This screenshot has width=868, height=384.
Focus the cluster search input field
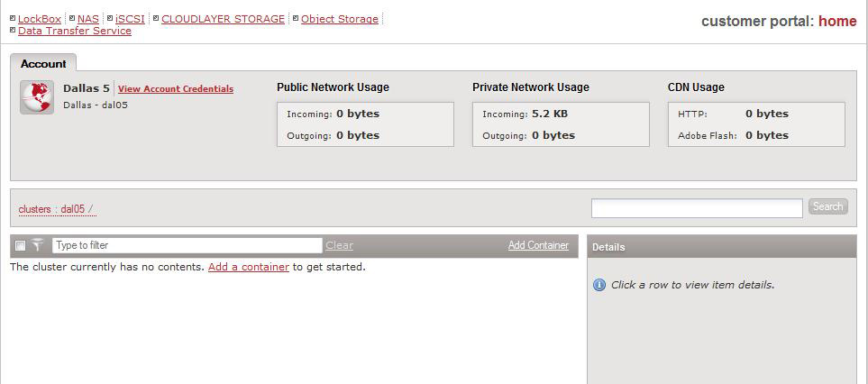(697, 208)
